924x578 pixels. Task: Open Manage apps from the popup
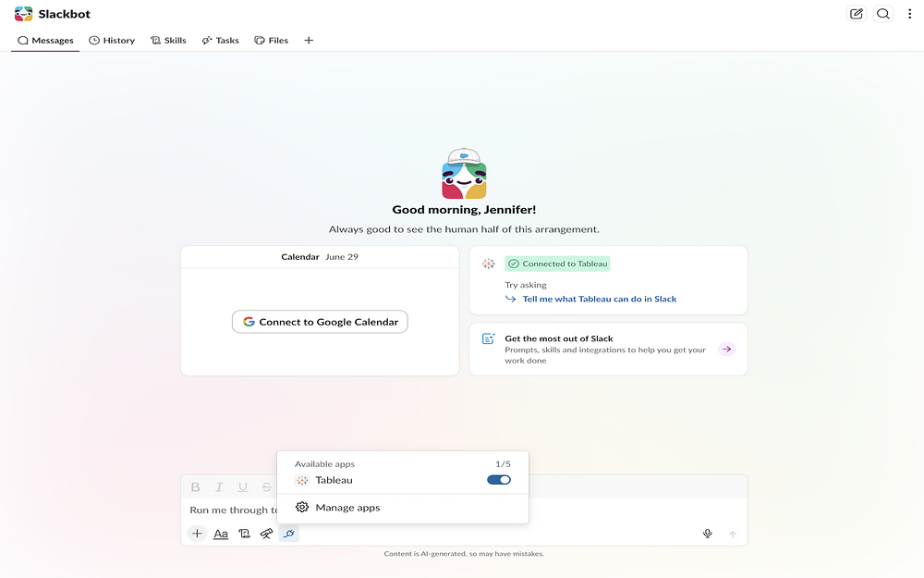(403, 507)
